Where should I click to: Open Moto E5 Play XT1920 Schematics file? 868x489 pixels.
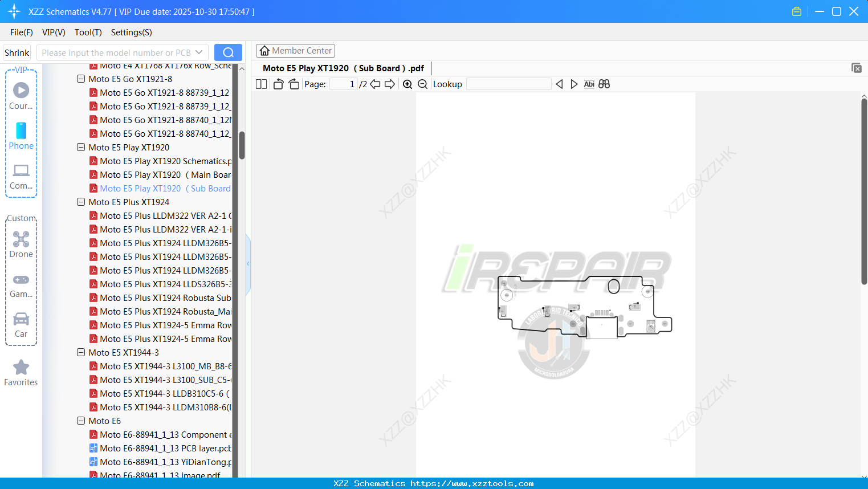(161, 161)
